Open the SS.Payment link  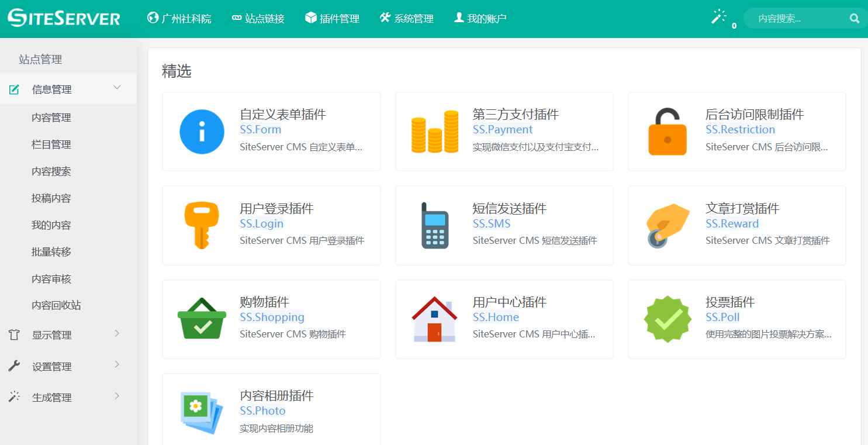click(503, 130)
